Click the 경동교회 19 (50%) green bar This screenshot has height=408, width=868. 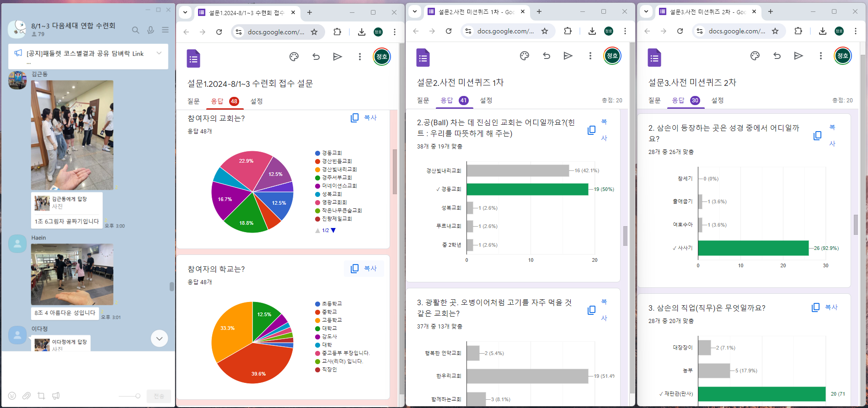coord(527,189)
